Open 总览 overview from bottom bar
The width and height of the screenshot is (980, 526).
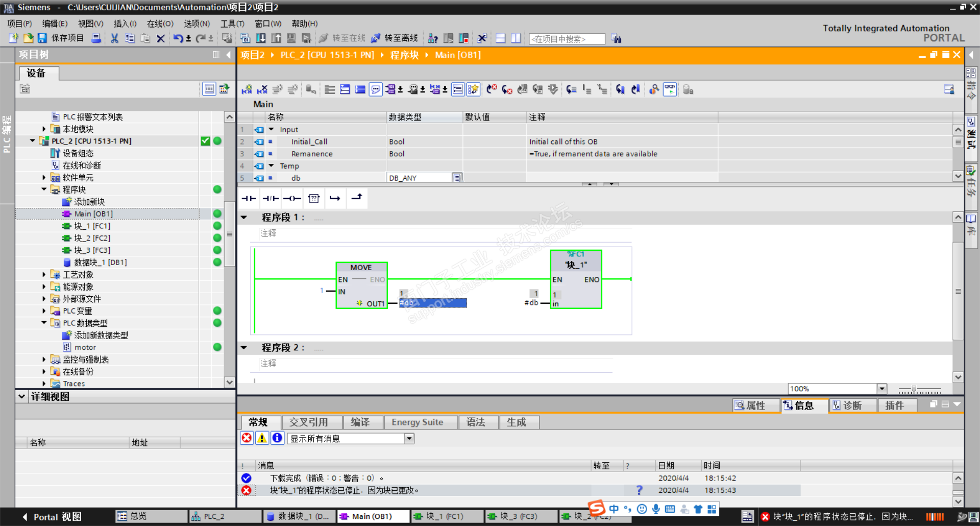coord(151,516)
